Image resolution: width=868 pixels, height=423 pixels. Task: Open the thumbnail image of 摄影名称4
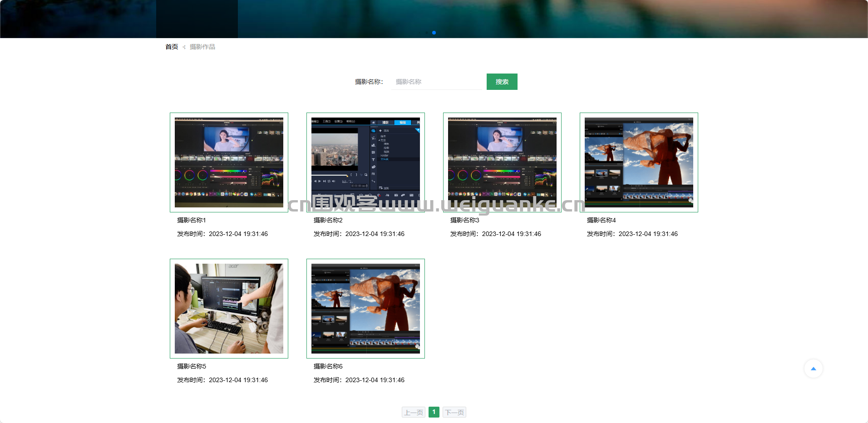pyautogui.click(x=639, y=162)
